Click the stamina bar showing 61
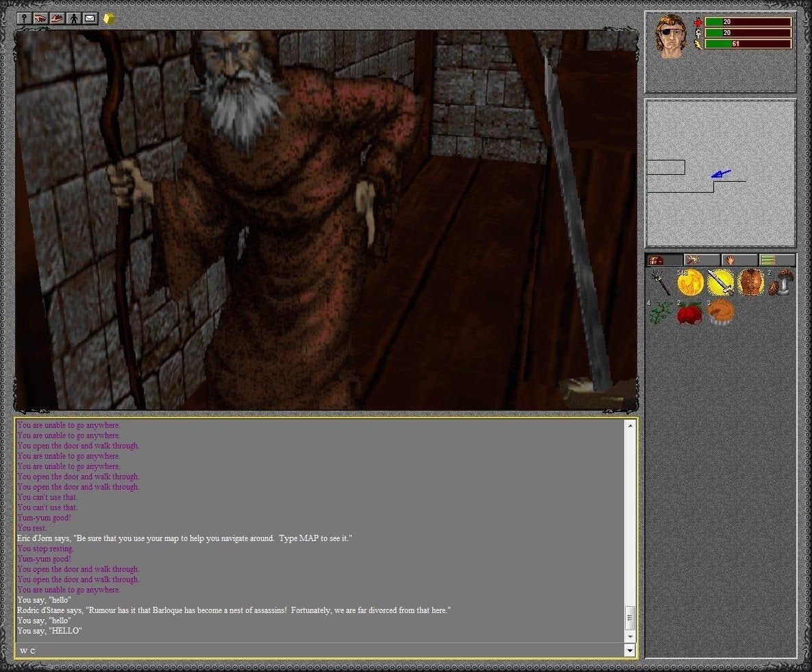812x672 pixels. point(748,43)
